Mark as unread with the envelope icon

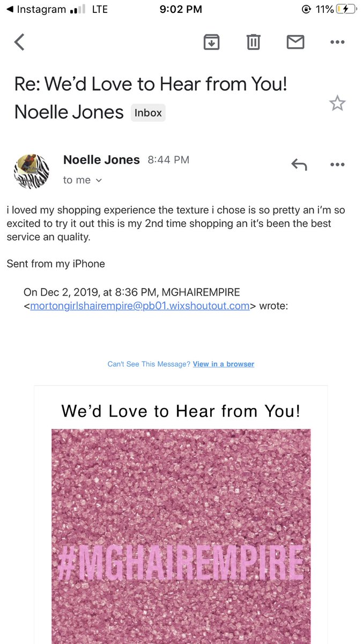tap(295, 42)
